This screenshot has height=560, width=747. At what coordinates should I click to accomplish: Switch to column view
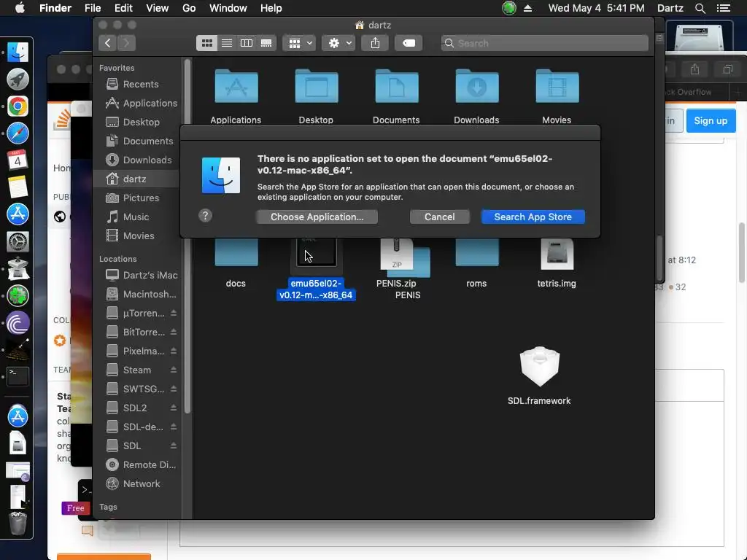[x=247, y=43]
